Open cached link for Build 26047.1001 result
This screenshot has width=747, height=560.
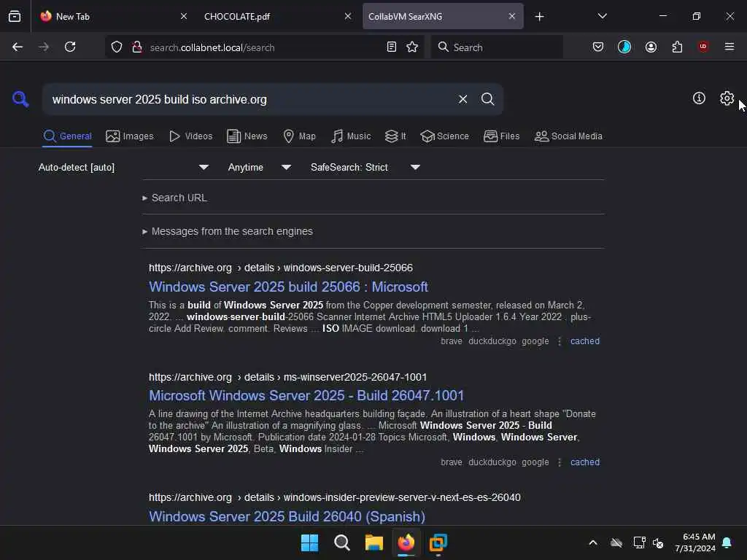click(x=585, y=462)
